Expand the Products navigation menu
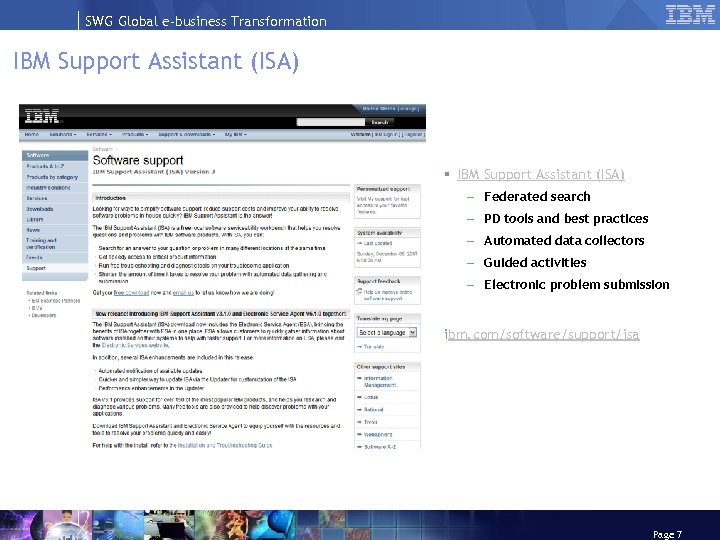Screen dimensions: 720x540 click(x=135, y=135)
